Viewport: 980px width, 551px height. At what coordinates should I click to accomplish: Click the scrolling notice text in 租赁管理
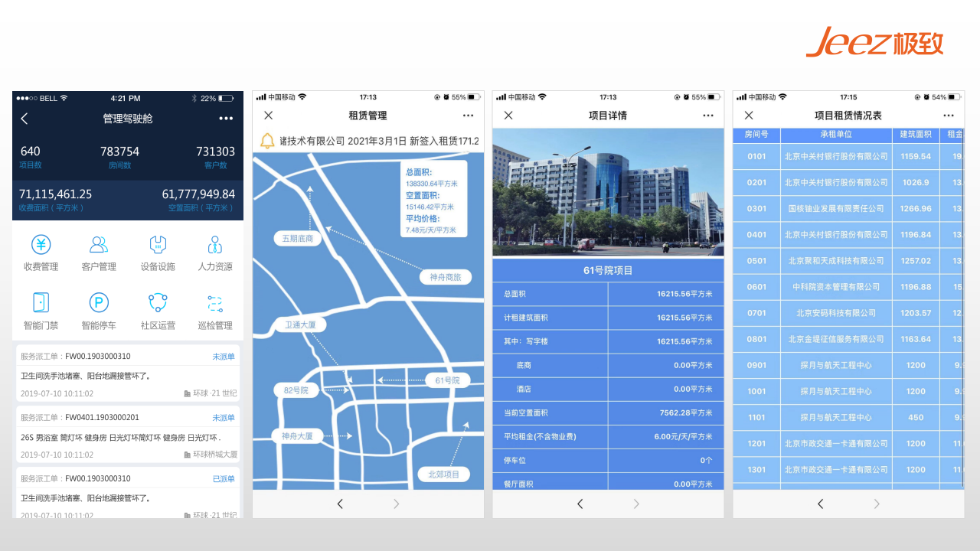[x=379, y=142]
